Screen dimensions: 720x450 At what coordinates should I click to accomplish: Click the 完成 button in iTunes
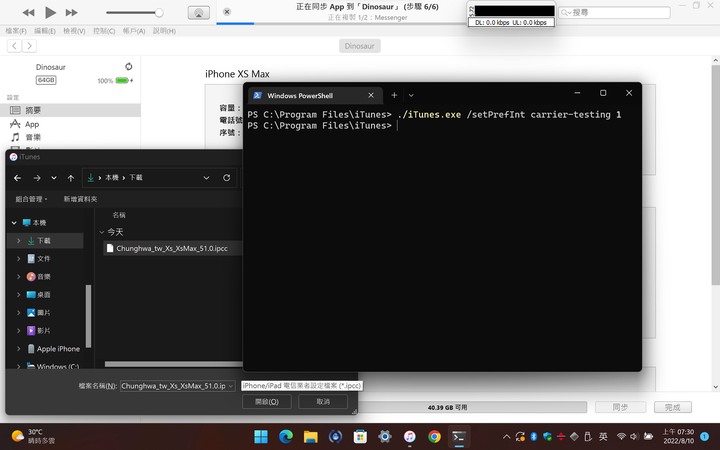[672, 407]
